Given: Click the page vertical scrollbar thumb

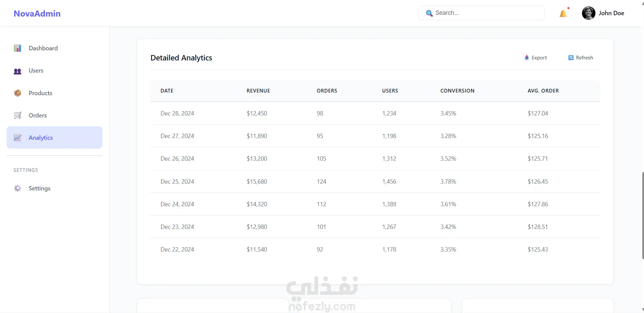Looking at the screenshot, I should [643, 215].
